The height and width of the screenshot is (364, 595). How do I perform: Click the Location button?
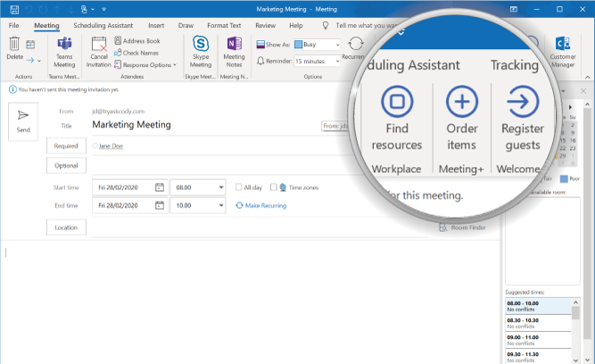66,227
